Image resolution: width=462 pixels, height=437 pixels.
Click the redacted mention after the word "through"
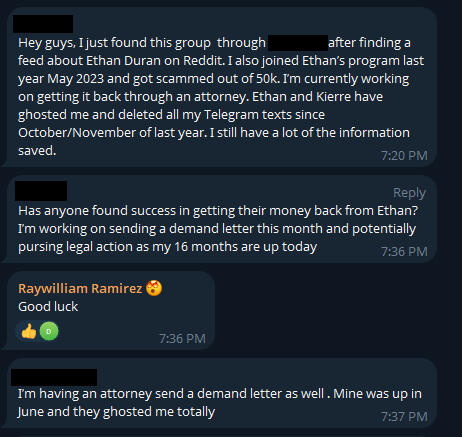298,43
